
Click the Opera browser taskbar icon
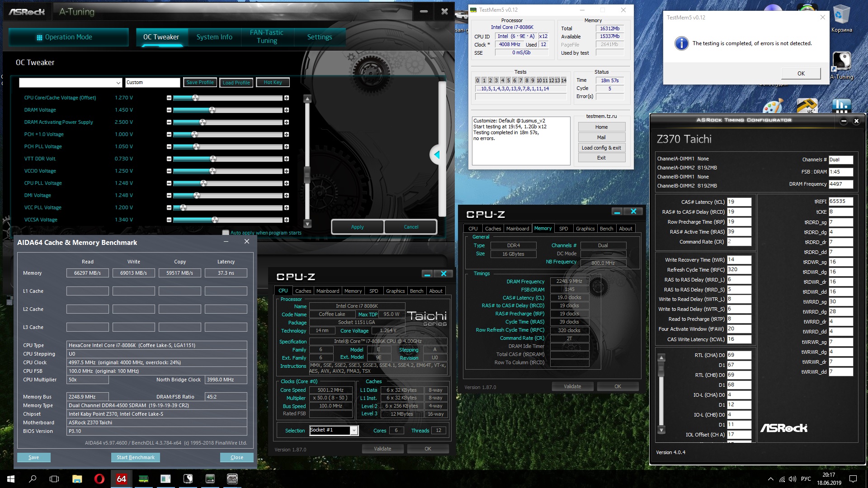pyautogui.click(x=99, y=479)
